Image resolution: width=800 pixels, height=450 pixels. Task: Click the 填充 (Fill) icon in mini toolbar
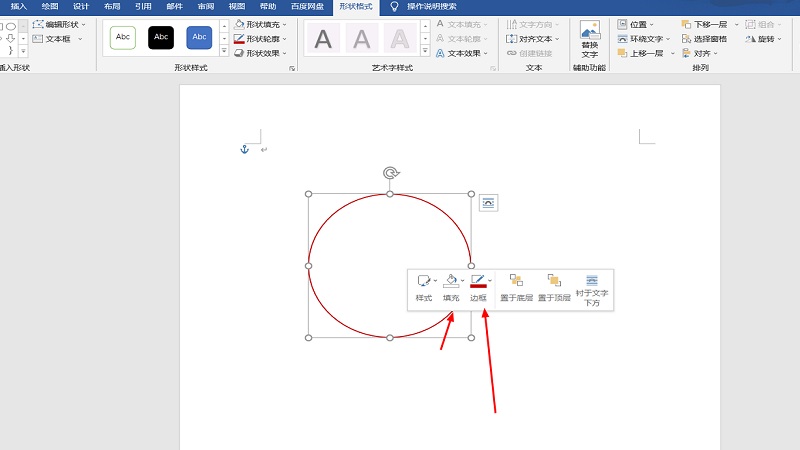[x=450, y=282]
